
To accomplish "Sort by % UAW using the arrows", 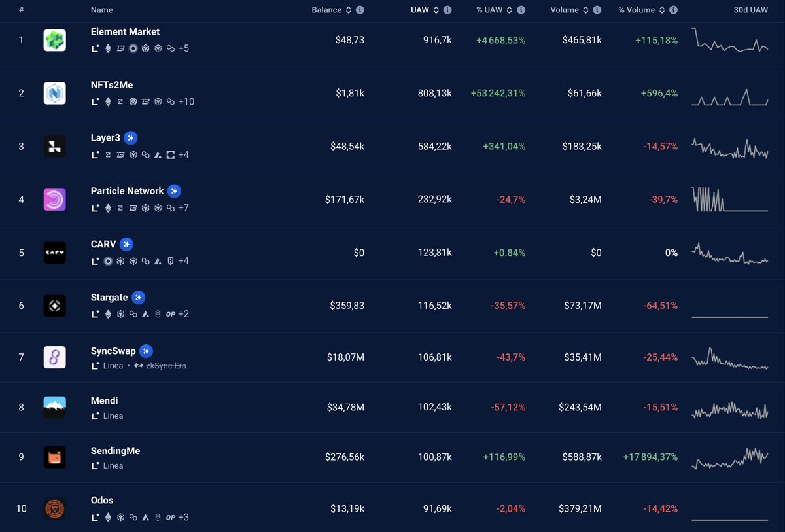I will pyautogui.click(x=510, y=10).
